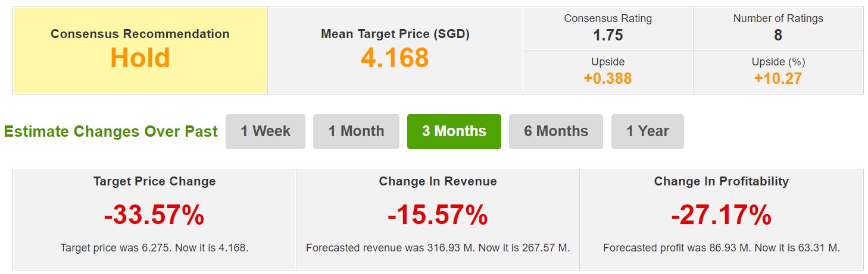Image resolution: width=868 pixels, height=274 pixels.
Task: Click the forecasted profit description text
Action: [x=721, y=248]
